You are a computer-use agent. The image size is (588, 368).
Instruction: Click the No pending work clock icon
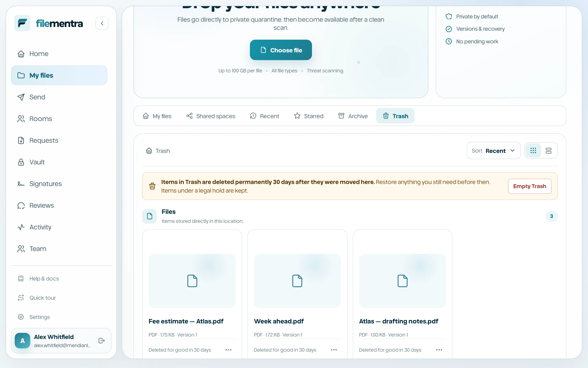[x=449, y=41]
